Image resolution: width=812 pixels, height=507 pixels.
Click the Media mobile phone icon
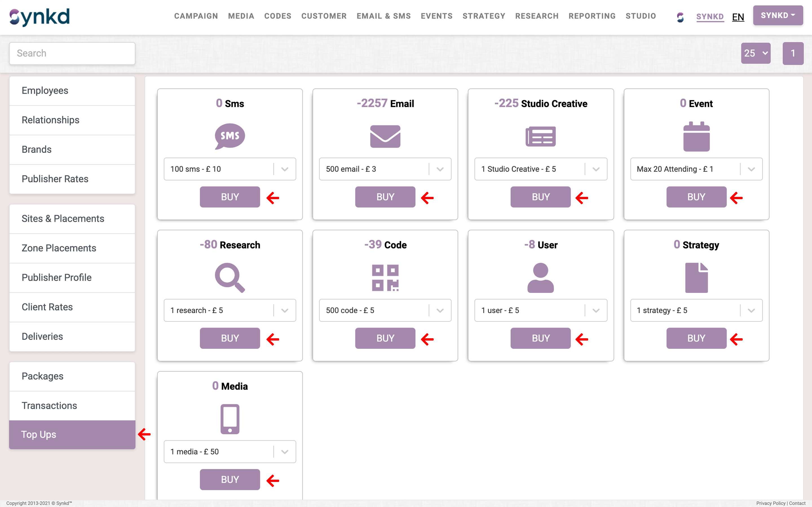pos(230,419)
